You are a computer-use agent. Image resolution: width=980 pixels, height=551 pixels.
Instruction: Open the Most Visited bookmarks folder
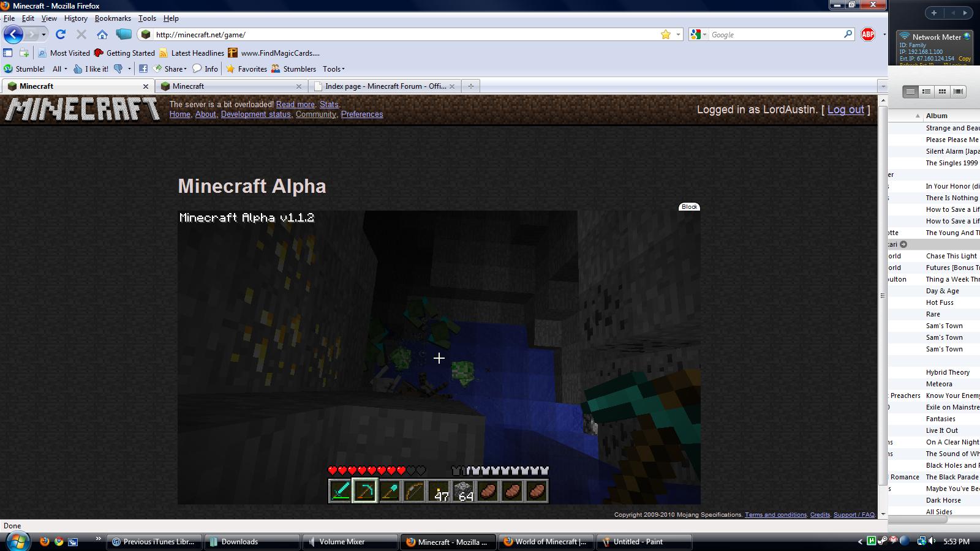[64, 53]
